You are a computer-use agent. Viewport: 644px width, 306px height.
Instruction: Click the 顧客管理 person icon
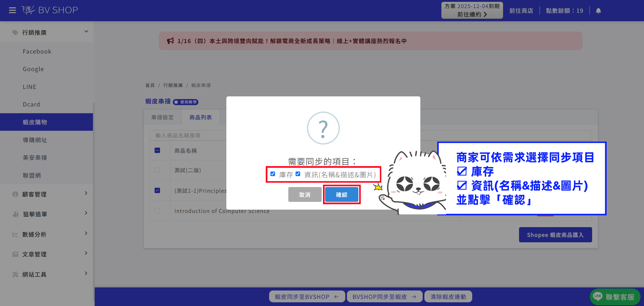click(15, 194)
